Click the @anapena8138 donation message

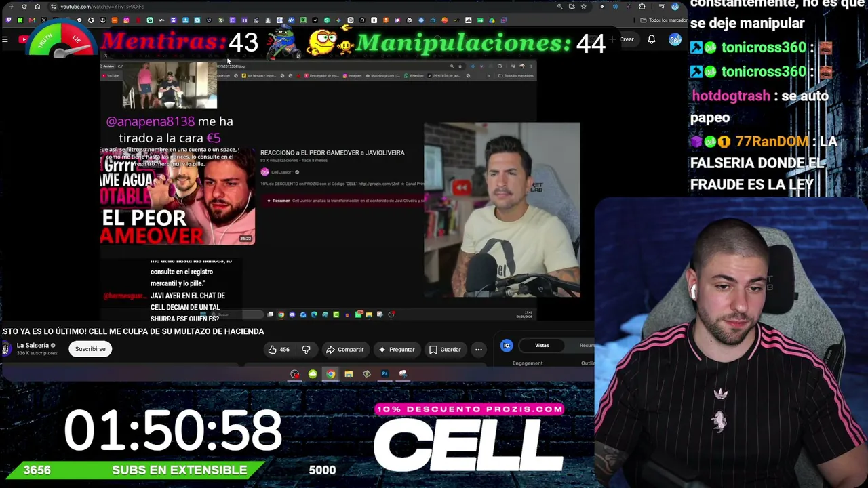tap(170, 129)
